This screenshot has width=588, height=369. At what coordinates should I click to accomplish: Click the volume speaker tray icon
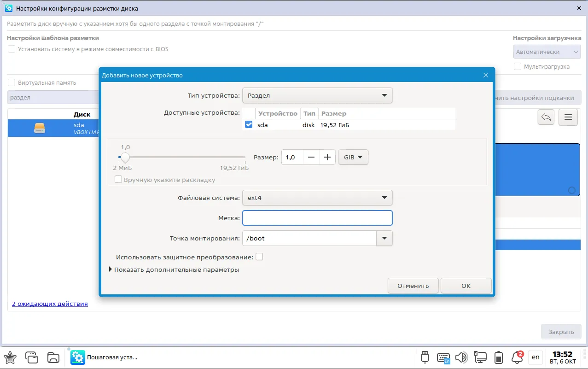tap(461, 357)
